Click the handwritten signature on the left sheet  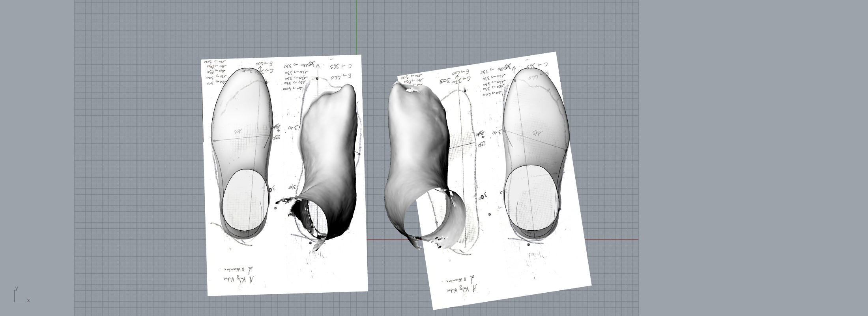tap(239, 277)
